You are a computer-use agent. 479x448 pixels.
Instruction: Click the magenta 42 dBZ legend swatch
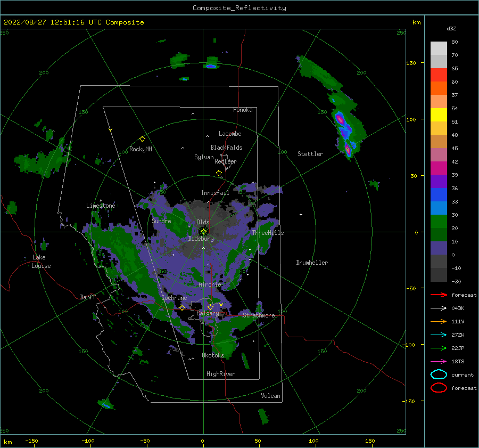[439, 168]
